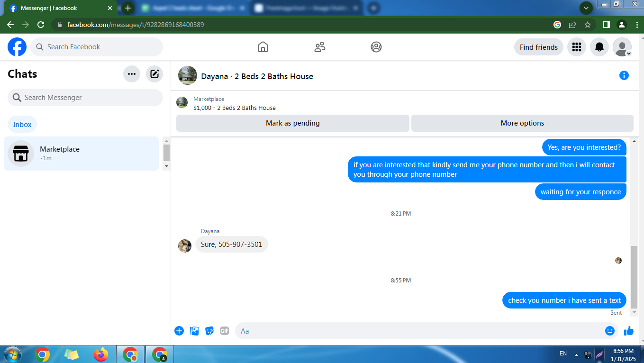The height and width of the screenshot is (363, 644).
Task: Click the "waiting for your responce" message
Action: 581,192
